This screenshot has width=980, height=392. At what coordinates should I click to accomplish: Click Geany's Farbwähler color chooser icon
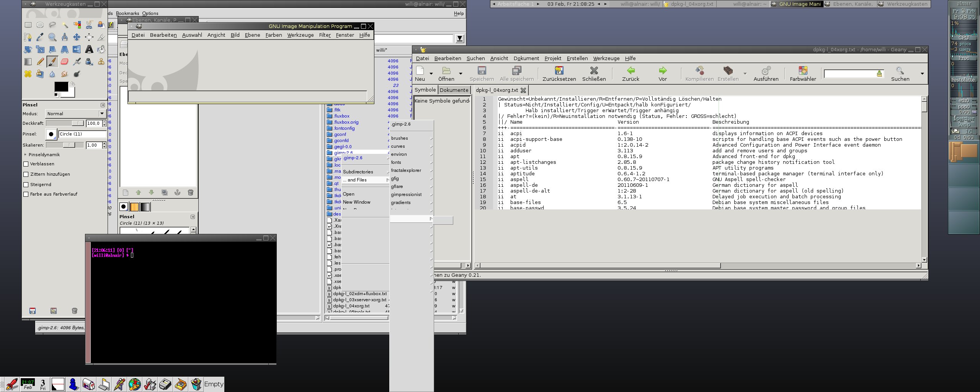(803, 70)
